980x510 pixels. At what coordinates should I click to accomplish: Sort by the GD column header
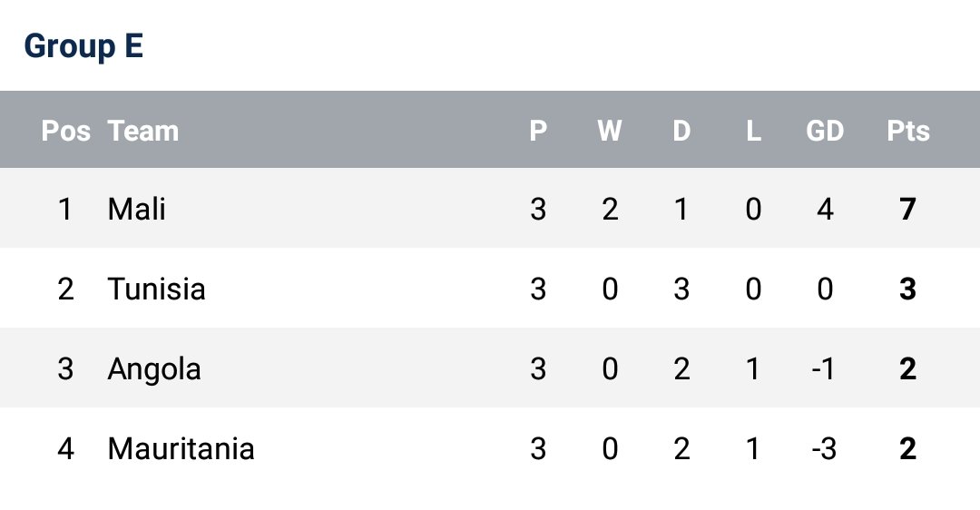coord(825,131)
